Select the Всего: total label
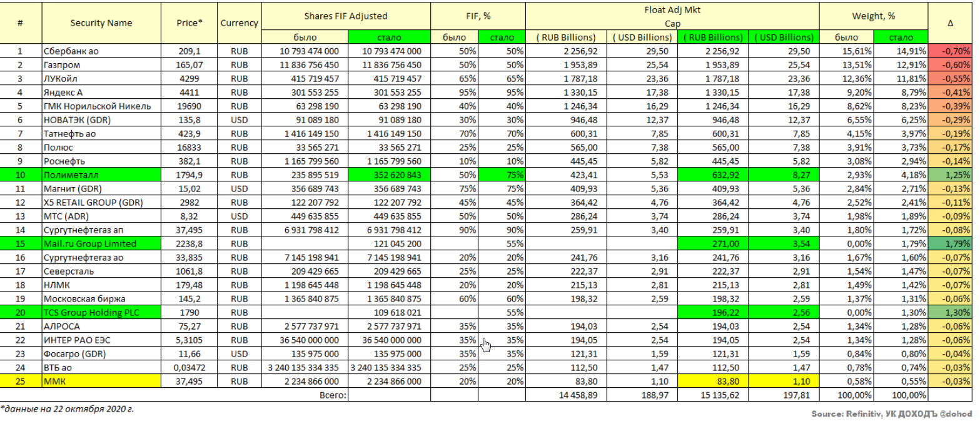980x431 pixels. tap(333, 395)
